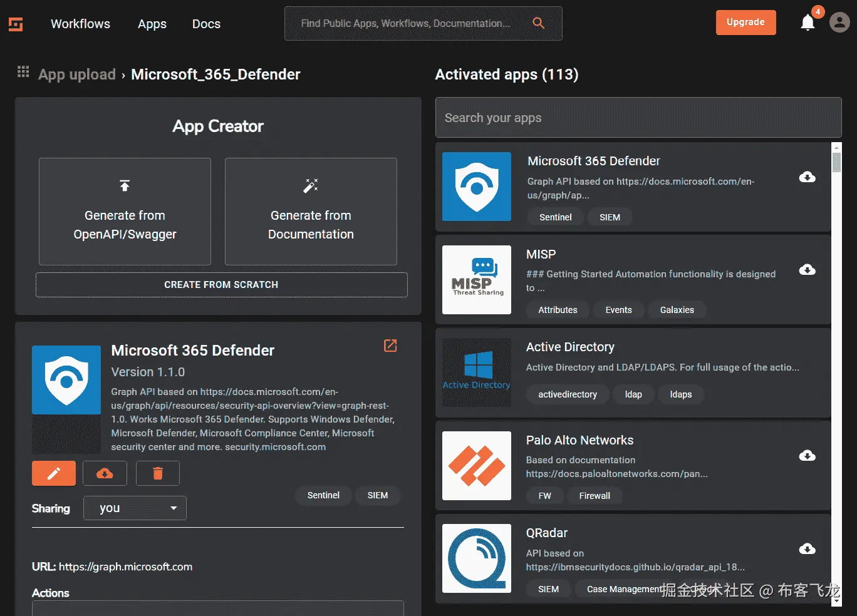Click the Search your apps field
Viewport: 857px width, 616px height.
coord(638,118)
